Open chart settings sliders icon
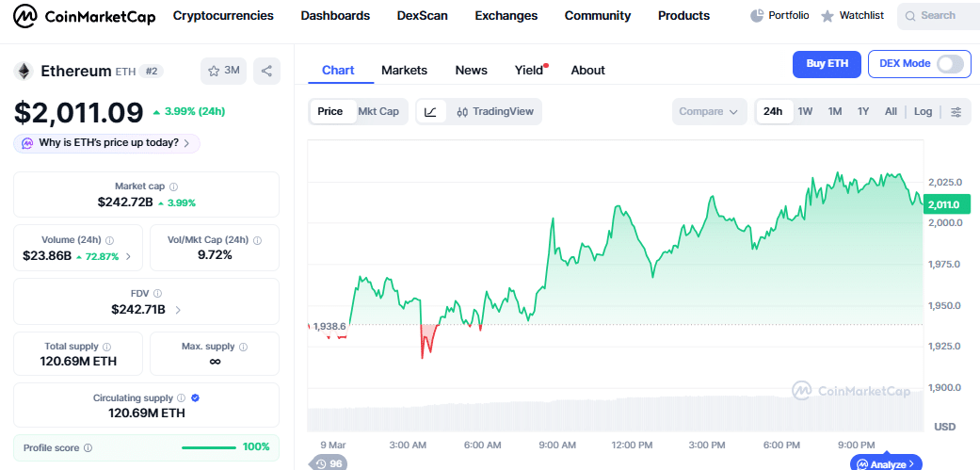The width and height of the screenshot is (980, 470). (x=956, y=112)
